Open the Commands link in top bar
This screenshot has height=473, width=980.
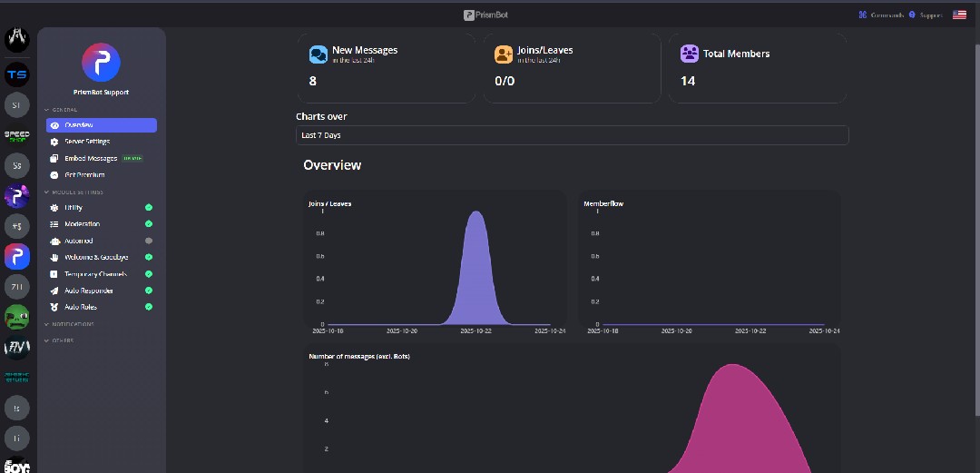[879, 15]
